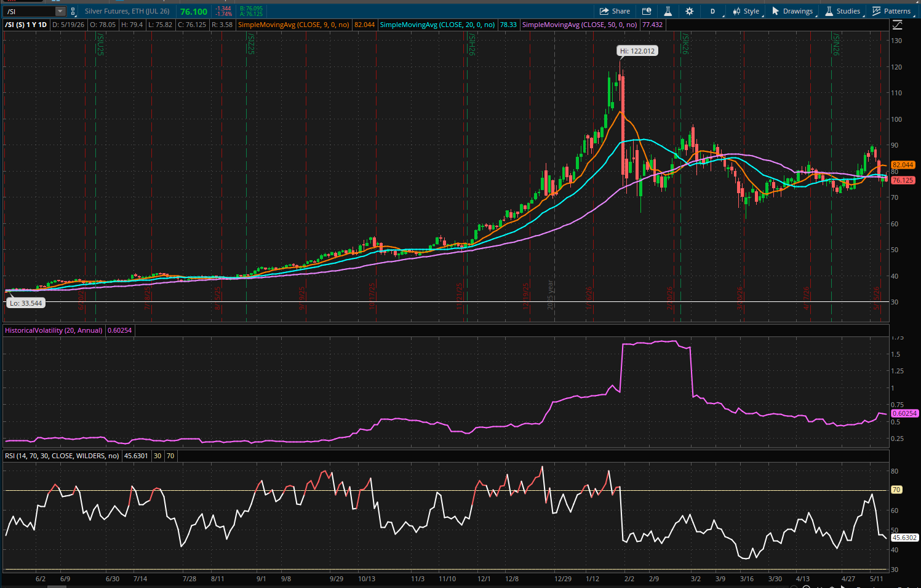Click the flask icon in Studies

[x=829, y=11]
